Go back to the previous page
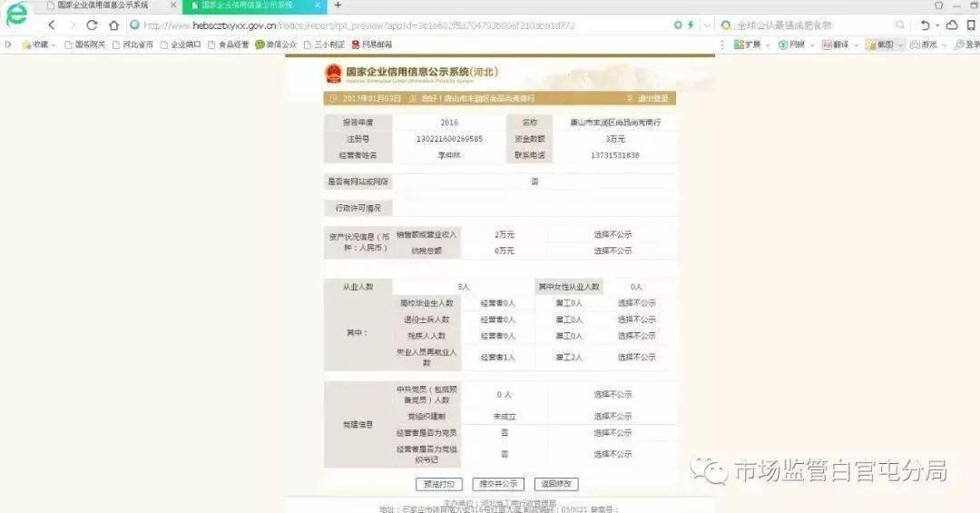The image size is (980, 513). click(x=52, y=25)
